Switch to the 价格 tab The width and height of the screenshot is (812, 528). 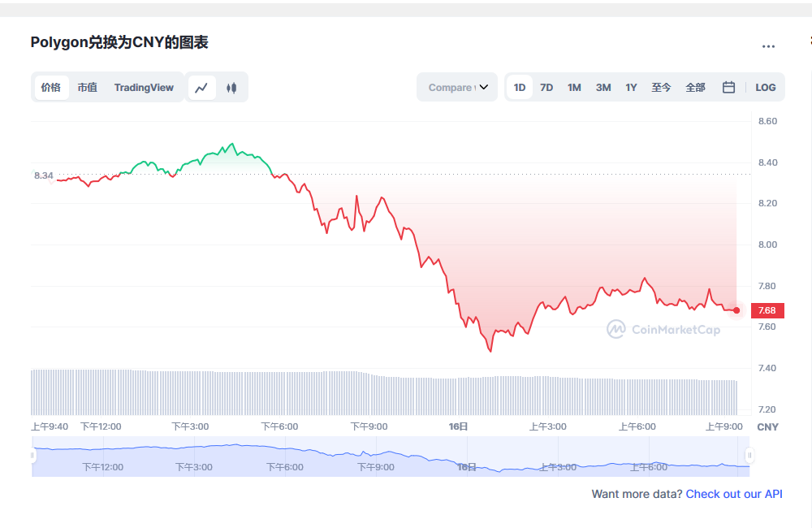[x=51, y=88]
